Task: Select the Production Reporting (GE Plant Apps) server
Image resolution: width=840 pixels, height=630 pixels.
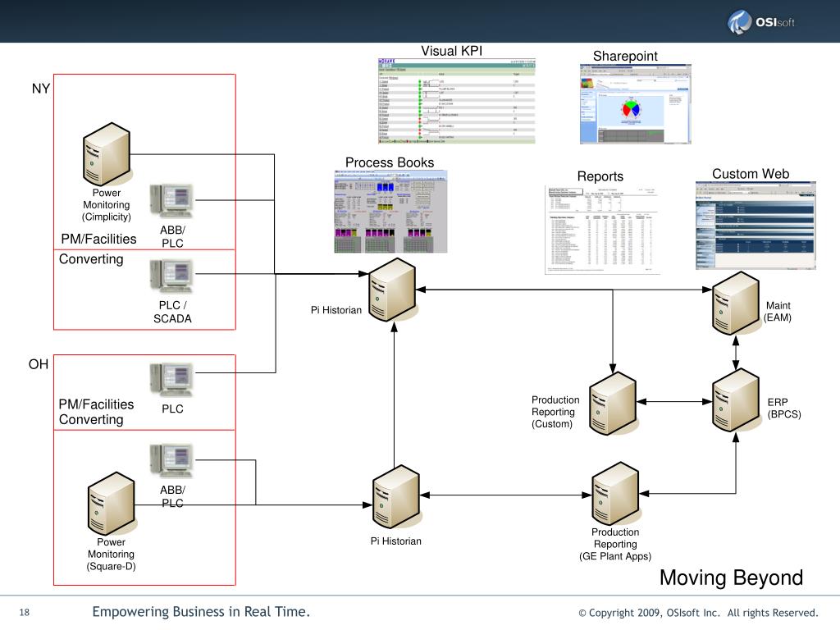Action: pos(615,494)
